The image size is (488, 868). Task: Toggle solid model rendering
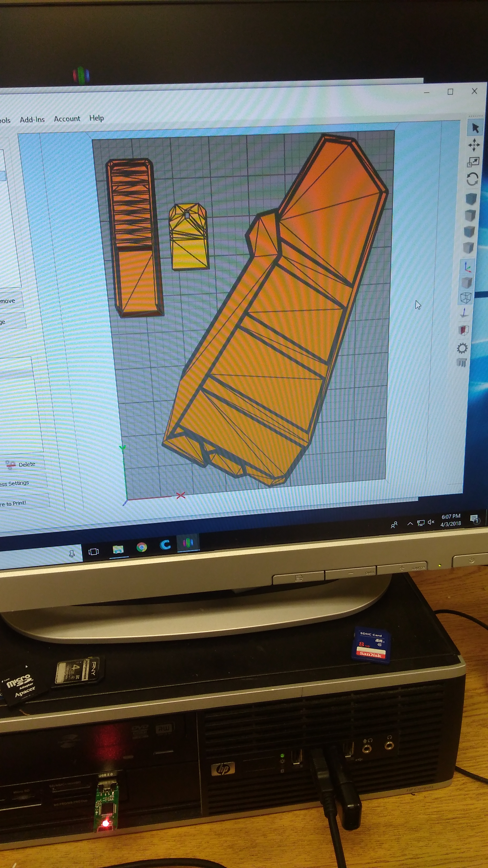pyautogui.click(x=466, y=282)
